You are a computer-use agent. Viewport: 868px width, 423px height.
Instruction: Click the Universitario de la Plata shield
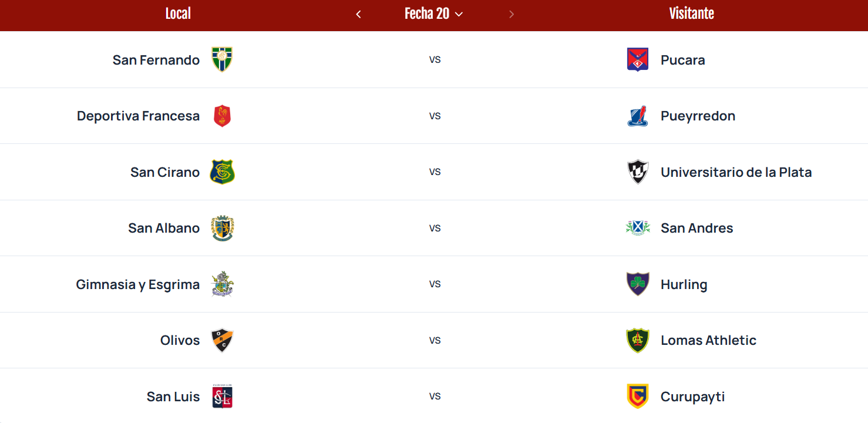[637, 172]
